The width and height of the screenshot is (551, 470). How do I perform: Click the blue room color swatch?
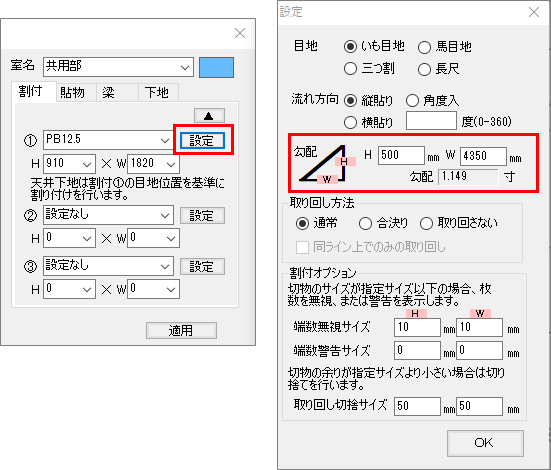tap(216, 67)
